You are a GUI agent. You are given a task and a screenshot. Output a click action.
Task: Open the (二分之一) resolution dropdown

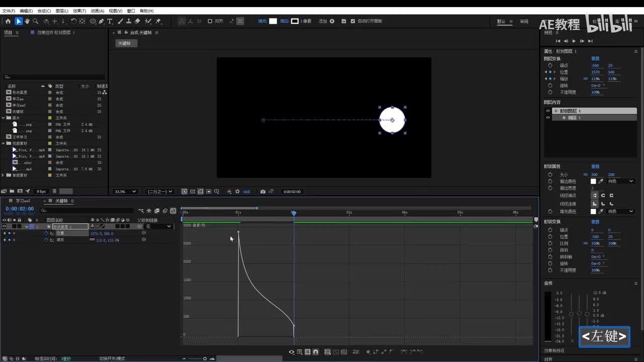point(159,192)
